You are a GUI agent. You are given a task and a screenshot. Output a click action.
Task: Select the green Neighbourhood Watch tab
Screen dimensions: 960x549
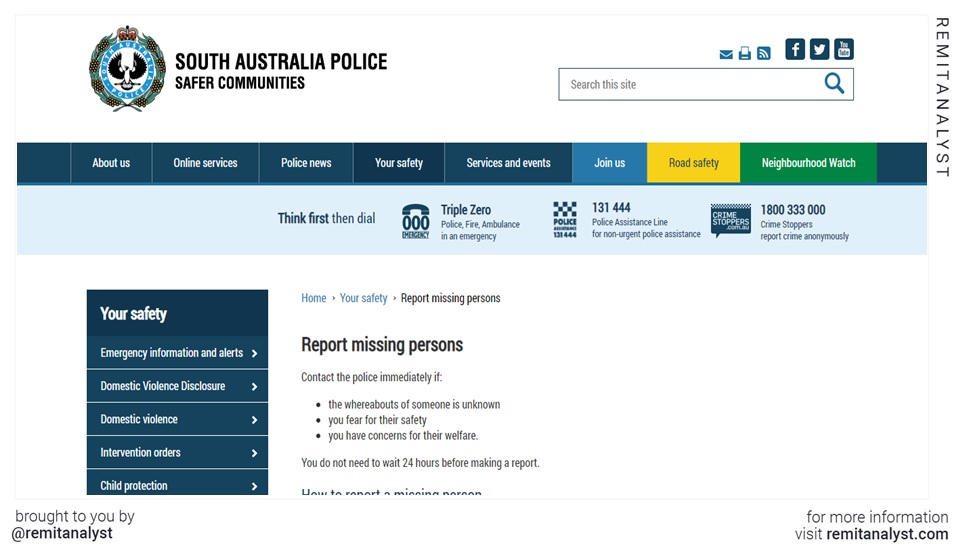coord(808,163)
